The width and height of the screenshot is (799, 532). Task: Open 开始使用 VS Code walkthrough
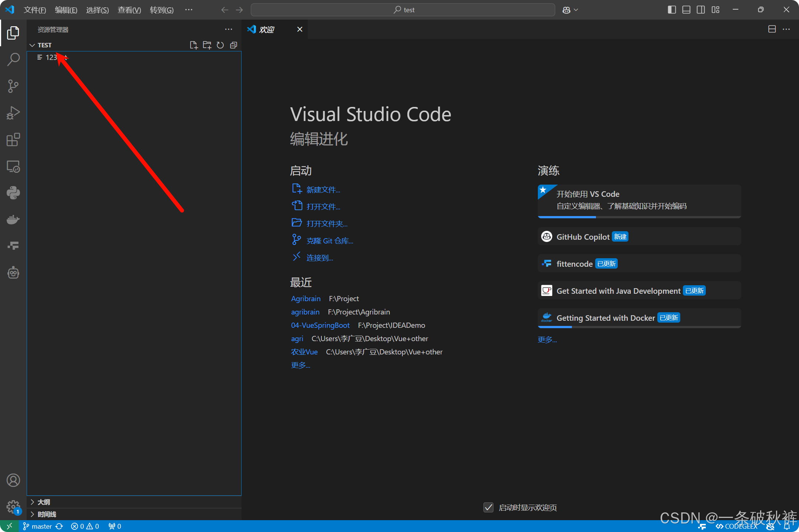(x=639, y=201)
